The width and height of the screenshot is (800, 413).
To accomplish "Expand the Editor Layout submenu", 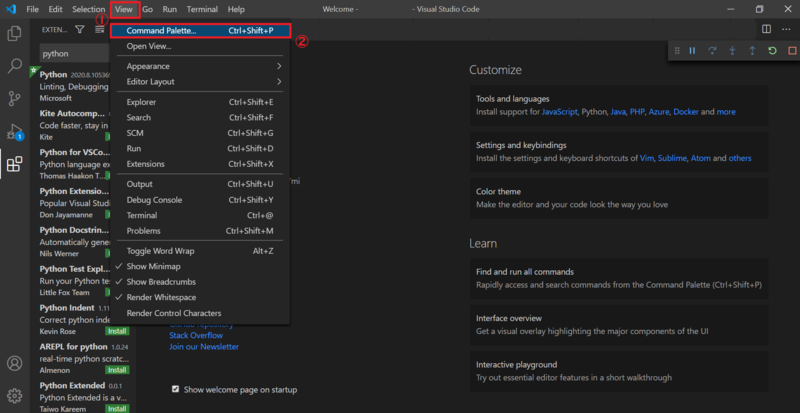I will (x=199, y=82).
